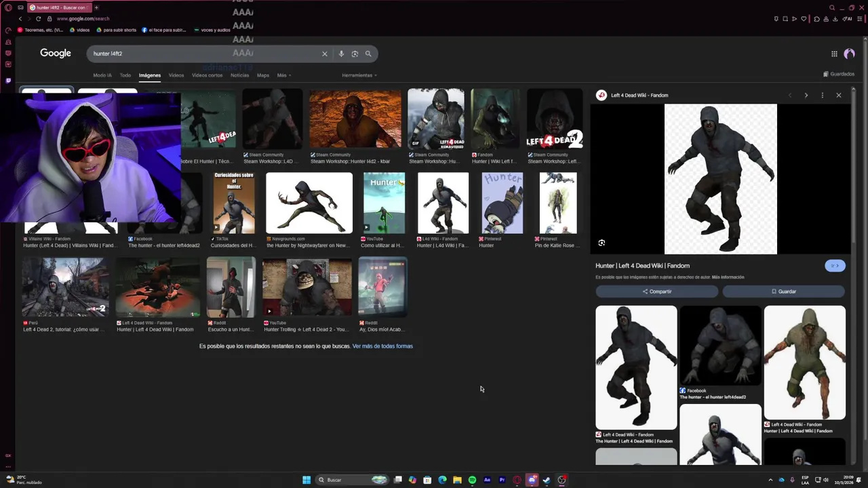Start voice search with the microphone icon
868x488 pixels.
tap(341, 54)
